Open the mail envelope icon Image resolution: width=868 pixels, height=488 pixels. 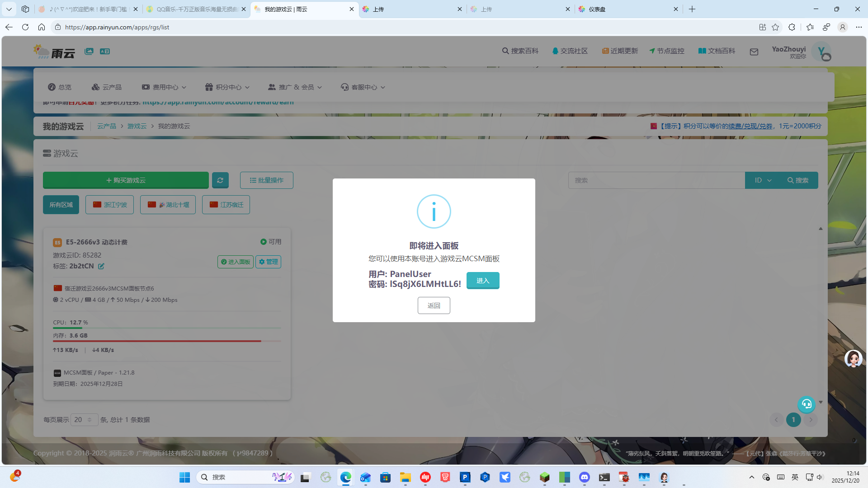coord(754,52)
